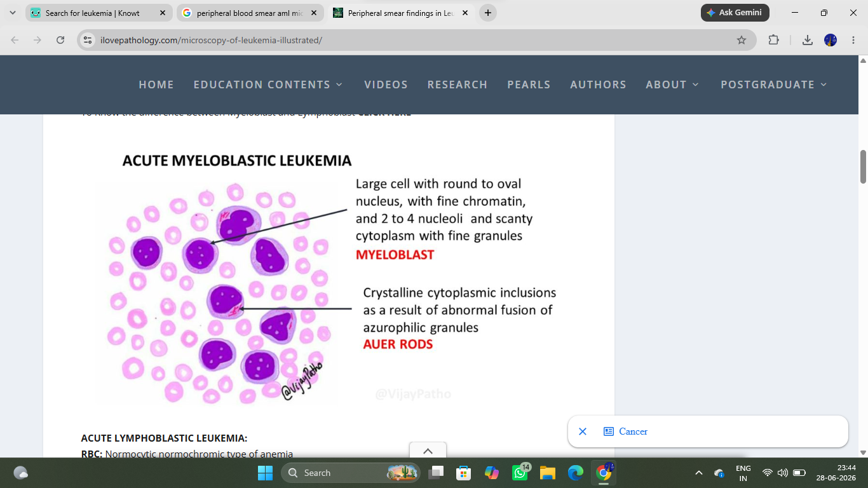
Task: Open clock showing 23:44
Action: (x=837, y=473)
